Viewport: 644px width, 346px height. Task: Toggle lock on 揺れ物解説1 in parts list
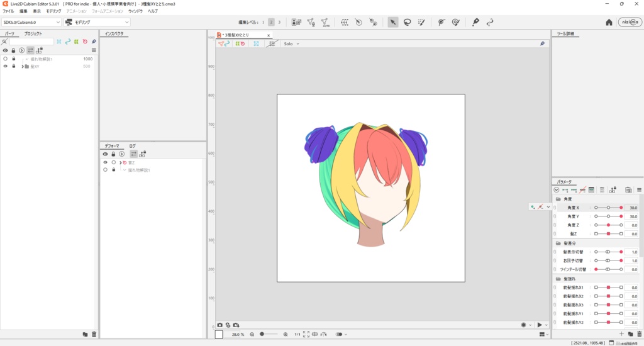pyautogui.click(x=14, y=59)
